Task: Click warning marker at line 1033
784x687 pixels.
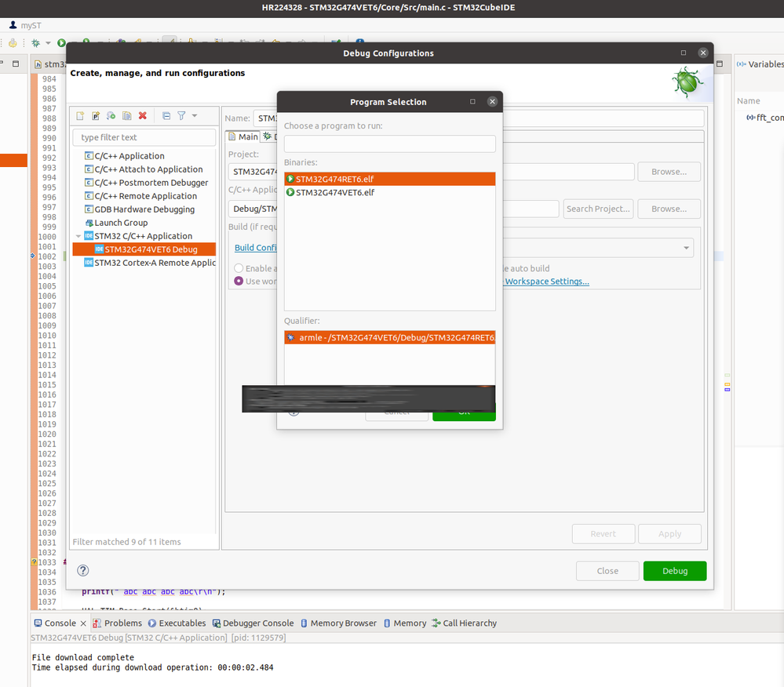Action: [x=34, y=562]
